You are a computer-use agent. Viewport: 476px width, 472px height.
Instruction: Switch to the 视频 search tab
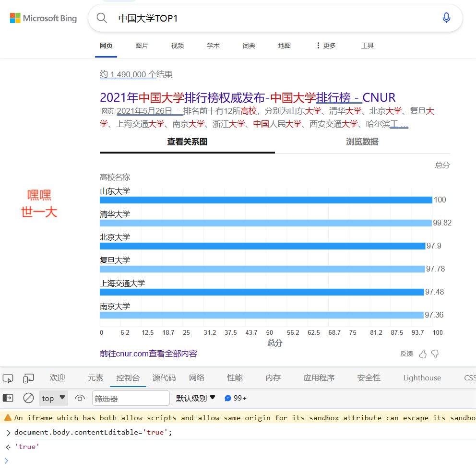pyautogui.click(x=177, y=46)
